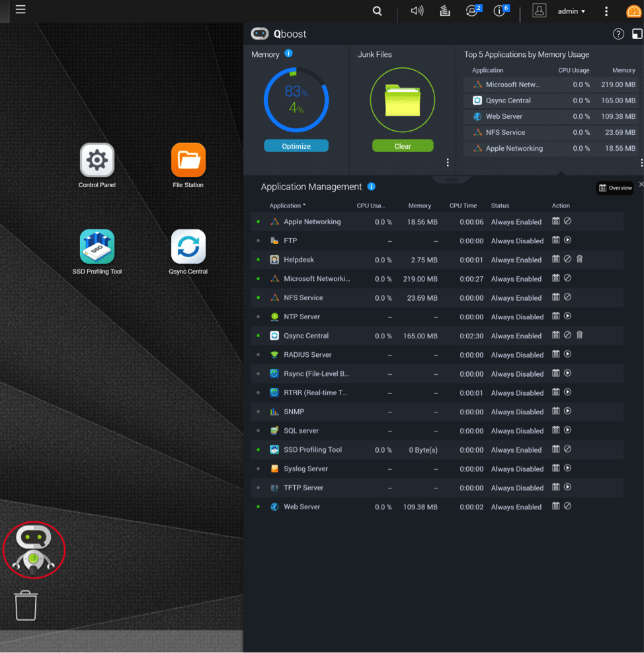The image size is (644, 653).
Task: Click the Qboost robot on the desktop
Action: point(34,549)
